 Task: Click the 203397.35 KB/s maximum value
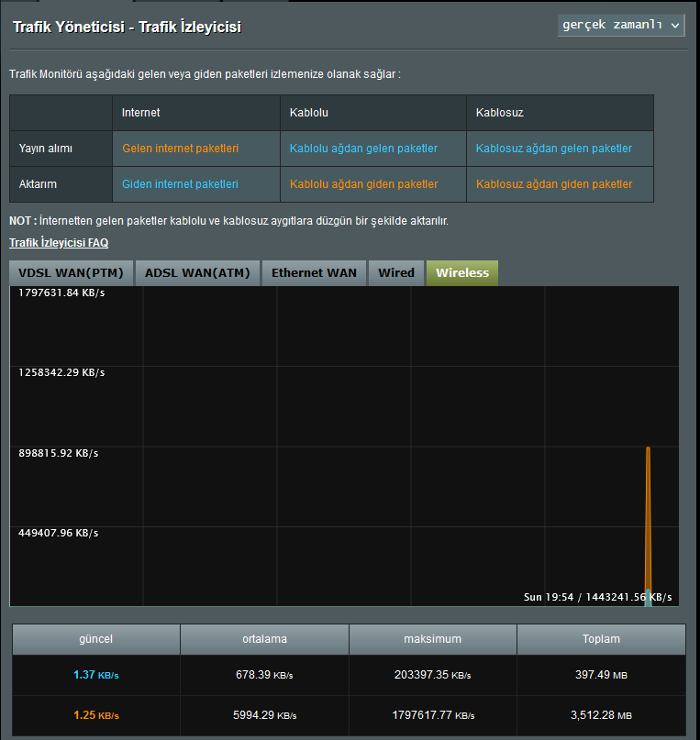point(432,675)
